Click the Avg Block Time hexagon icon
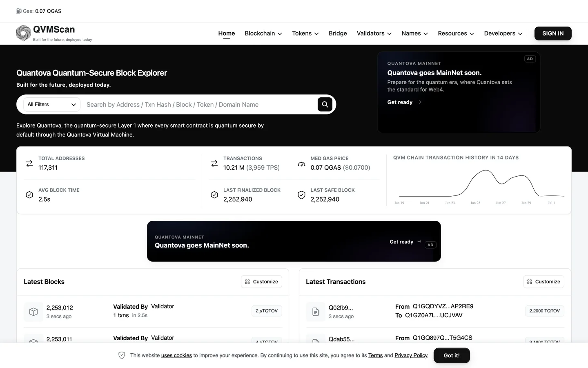588x368 pixels. [x=29, y=195]
